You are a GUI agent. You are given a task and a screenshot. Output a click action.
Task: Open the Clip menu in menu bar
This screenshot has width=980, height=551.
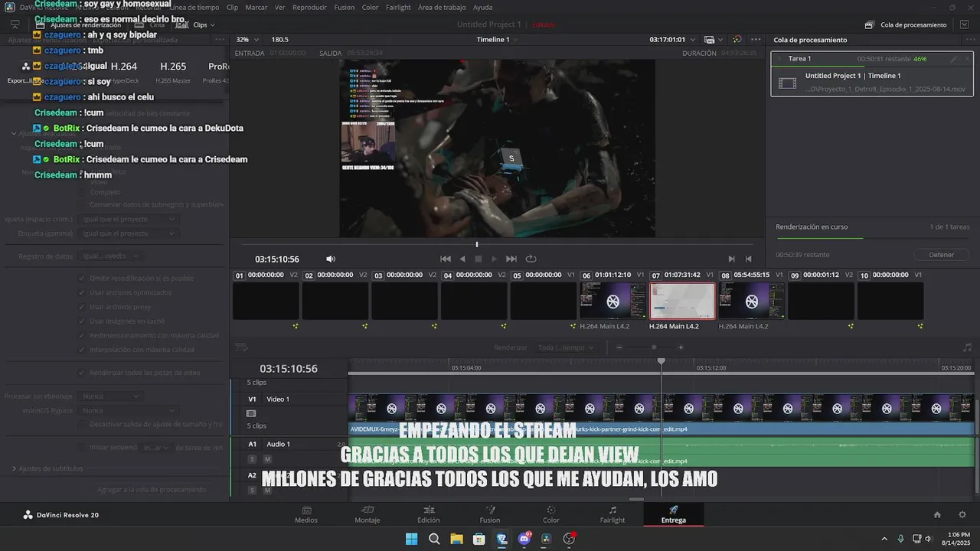[x=232, y=7]
